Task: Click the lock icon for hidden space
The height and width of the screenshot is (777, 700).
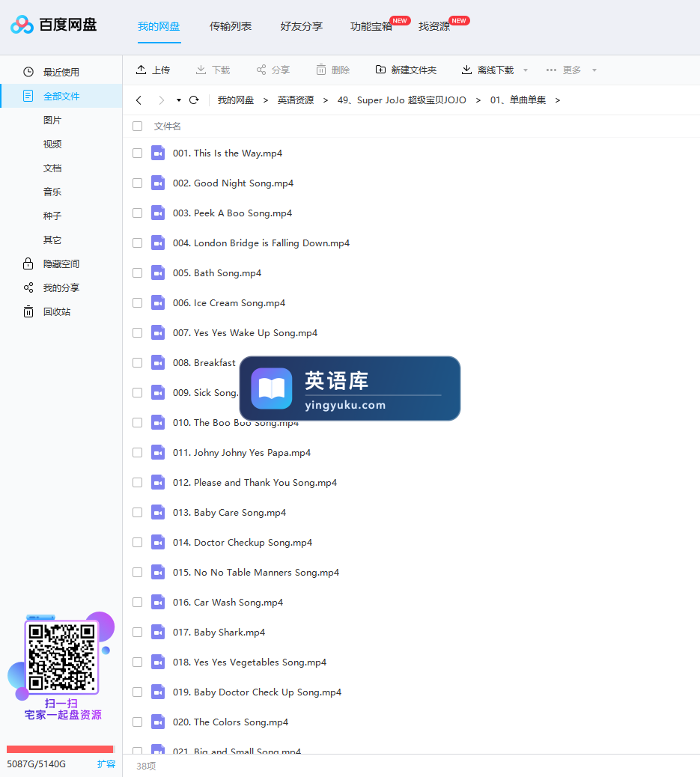Action: (28, 263)
